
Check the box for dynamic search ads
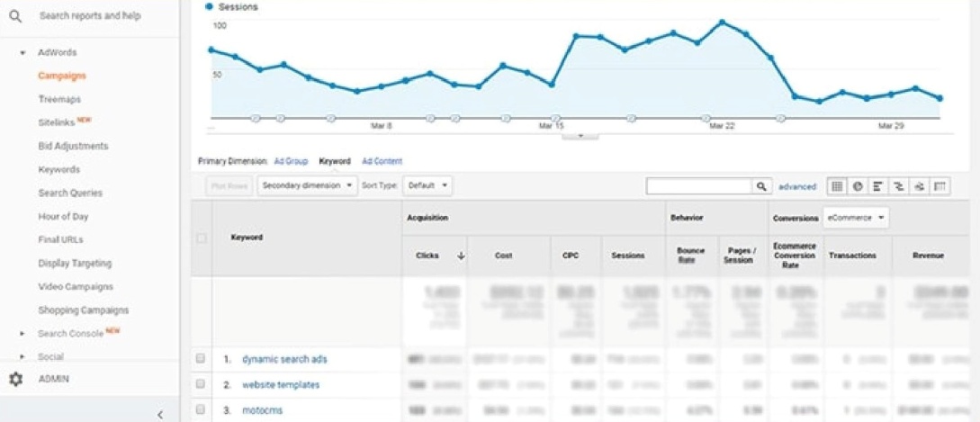201,359
